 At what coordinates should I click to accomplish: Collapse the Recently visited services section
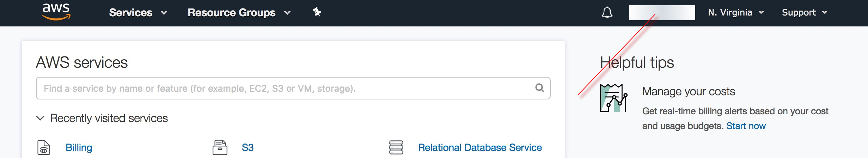click(41, 118)
